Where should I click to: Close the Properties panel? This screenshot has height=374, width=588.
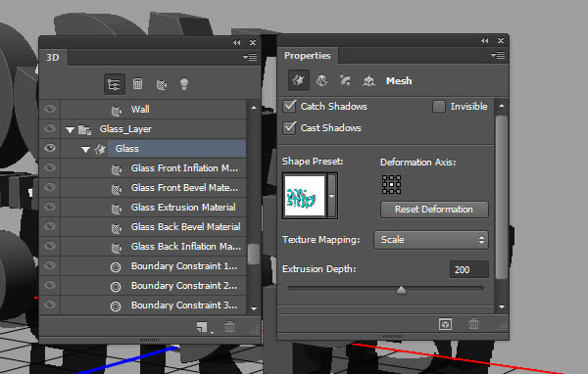(501, 40)
